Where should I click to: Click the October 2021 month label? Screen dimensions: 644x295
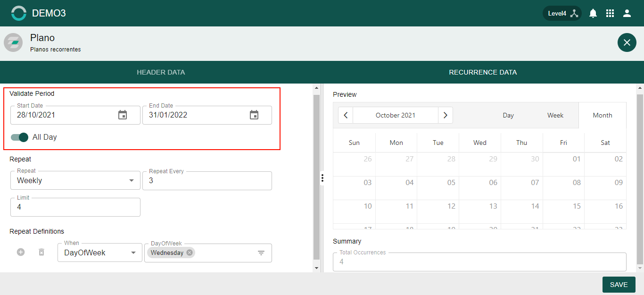(x=396, y=115)
